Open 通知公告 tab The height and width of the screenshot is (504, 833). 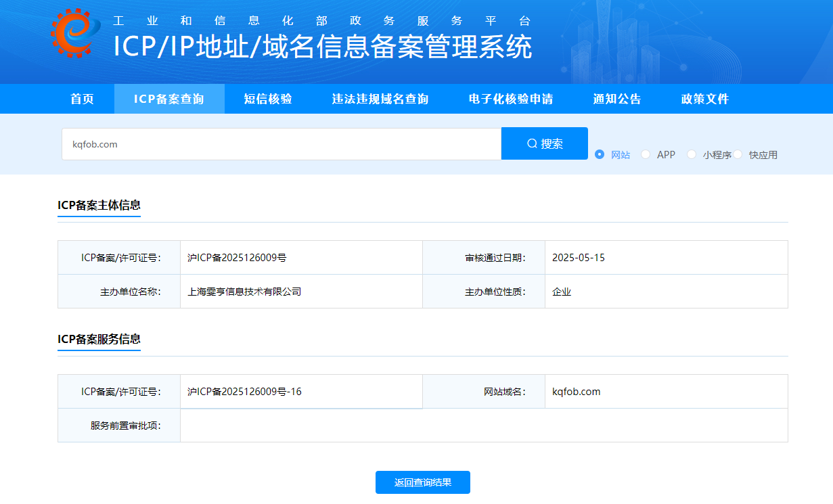click(x=617, y=99)
